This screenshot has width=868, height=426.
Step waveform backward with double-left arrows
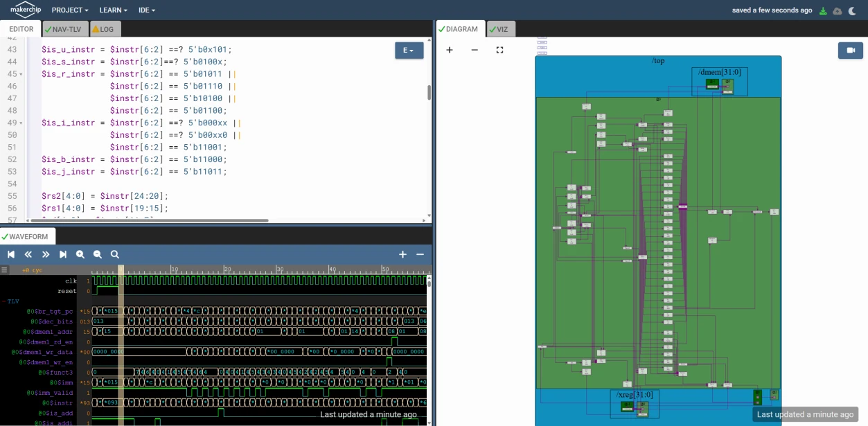[28, 254]
